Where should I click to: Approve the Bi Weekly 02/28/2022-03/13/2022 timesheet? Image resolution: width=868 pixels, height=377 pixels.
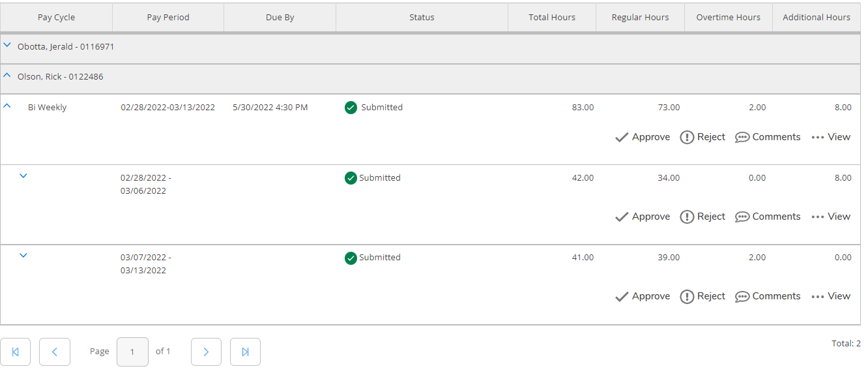pyautogui.click(x=643, y=137)
